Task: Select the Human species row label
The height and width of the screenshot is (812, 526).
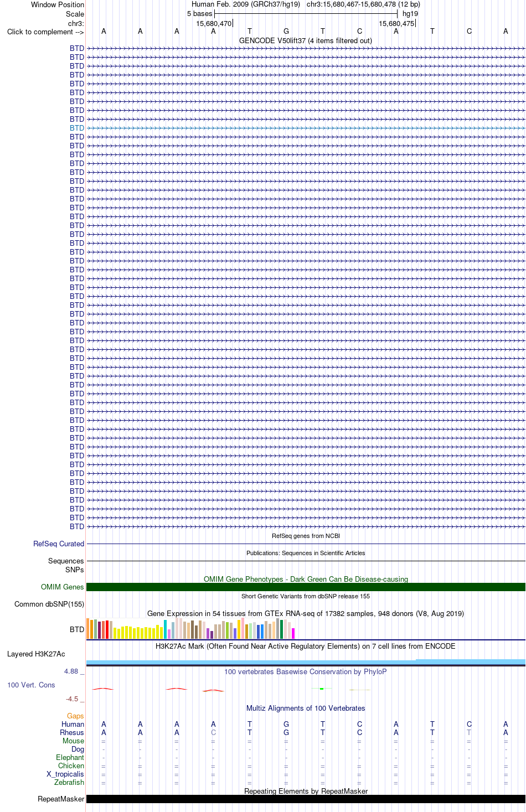Action: [73, 725]
